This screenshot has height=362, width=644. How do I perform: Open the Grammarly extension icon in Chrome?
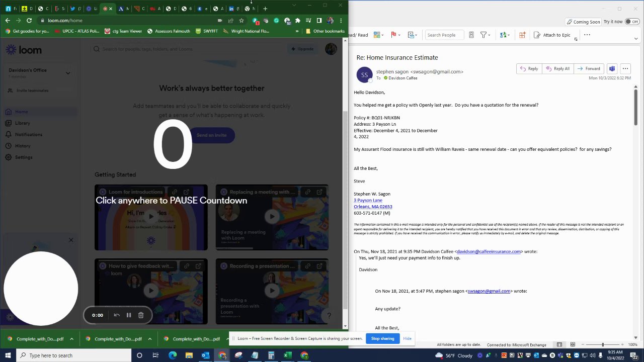point(276,21)
